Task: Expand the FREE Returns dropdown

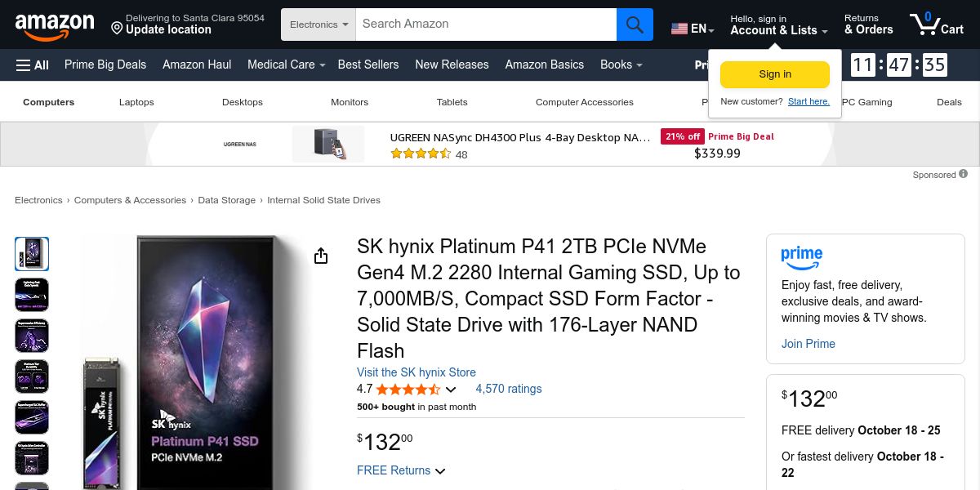Action: (440, 471)
